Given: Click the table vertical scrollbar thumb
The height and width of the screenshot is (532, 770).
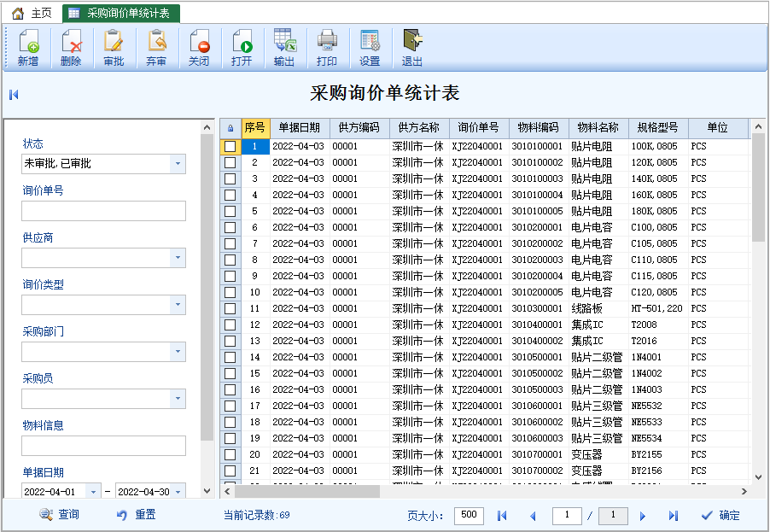Looking at the screenshot, I should pos(758,187).
